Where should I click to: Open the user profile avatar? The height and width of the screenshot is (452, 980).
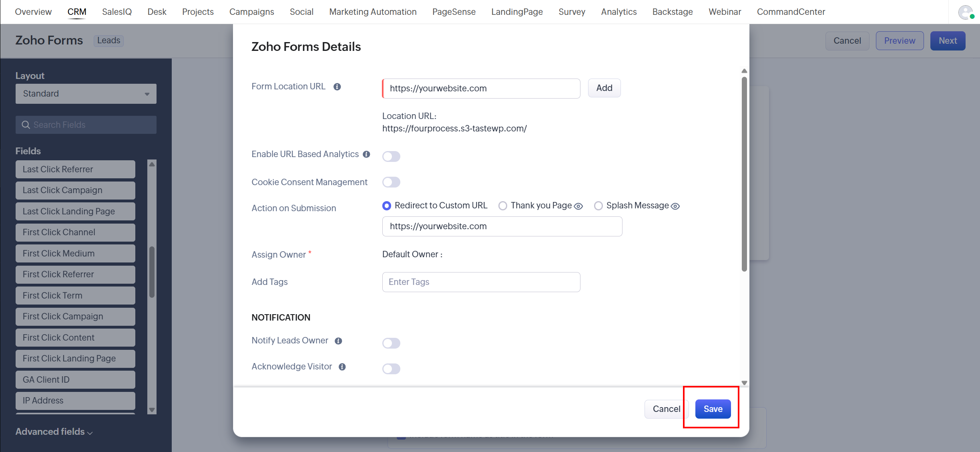point(966,12)
